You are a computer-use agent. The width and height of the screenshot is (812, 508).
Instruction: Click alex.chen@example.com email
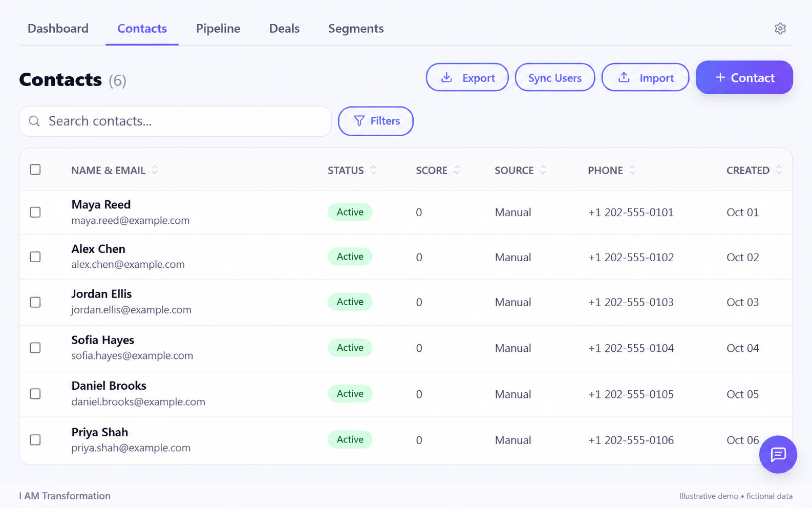coord(128,264)
